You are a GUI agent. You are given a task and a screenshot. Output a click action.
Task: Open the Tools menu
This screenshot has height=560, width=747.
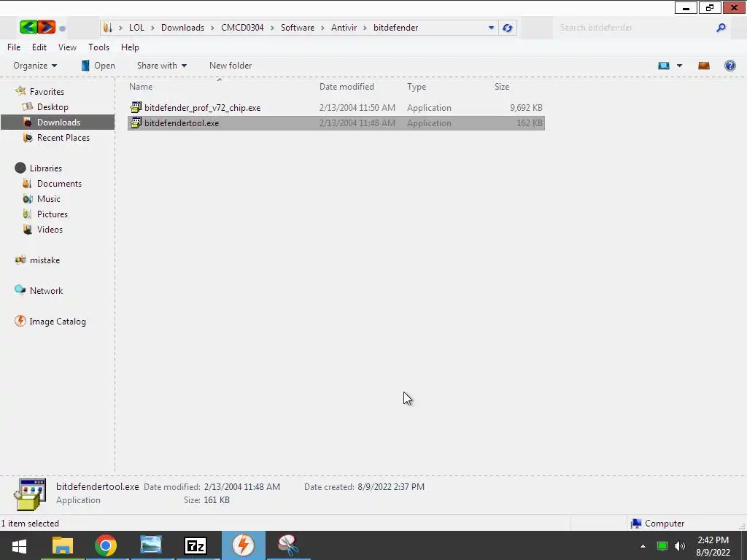[98, 47]
